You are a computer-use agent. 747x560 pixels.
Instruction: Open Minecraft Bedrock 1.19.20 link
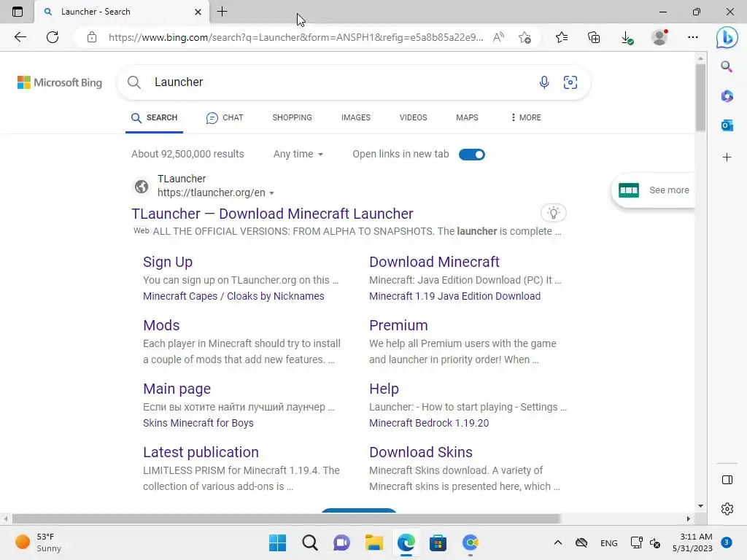(429, 423)
